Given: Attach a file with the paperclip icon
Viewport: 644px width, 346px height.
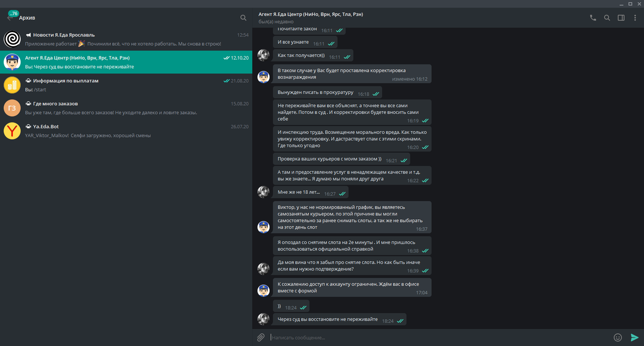Looking at the screenshot, I should point(260,337).
